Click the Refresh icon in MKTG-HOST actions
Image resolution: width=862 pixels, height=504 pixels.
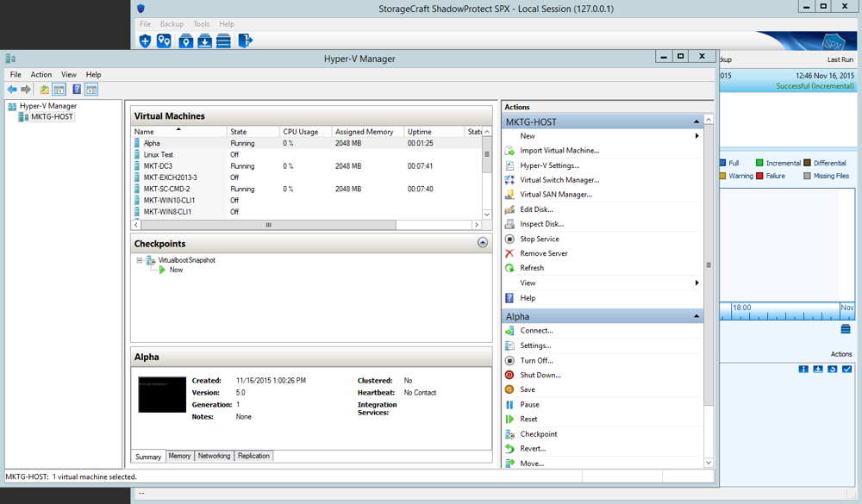point(510,267)
